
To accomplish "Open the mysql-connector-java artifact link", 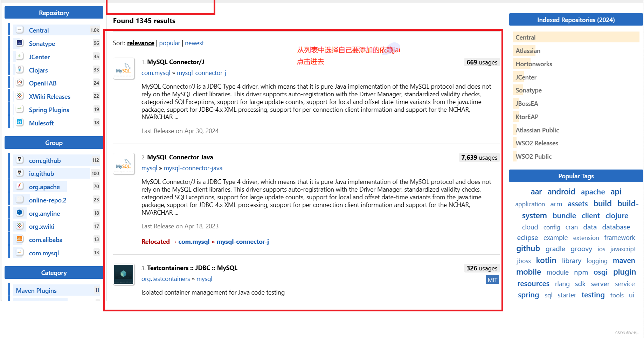I will [x=193, y=168].
